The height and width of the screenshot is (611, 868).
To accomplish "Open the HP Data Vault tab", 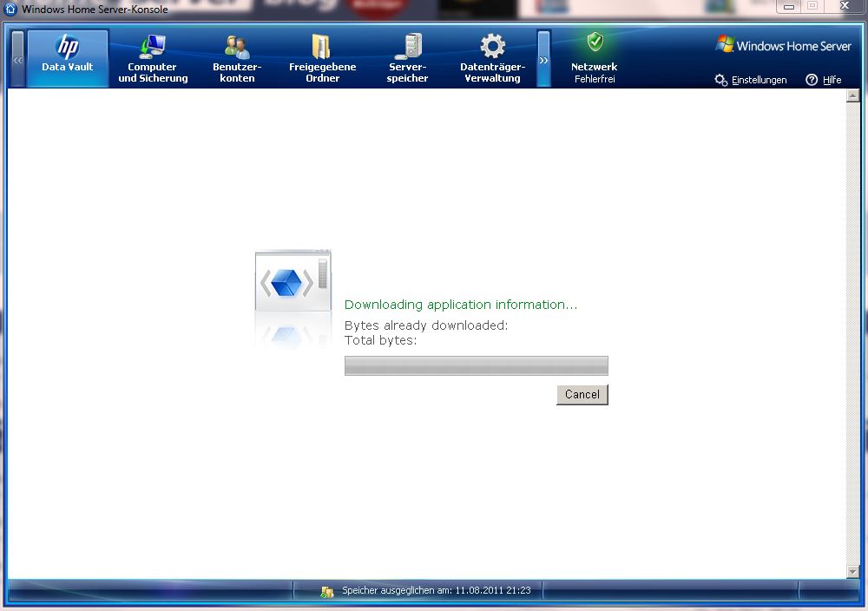I will pyautogui.click(x=68, y=58).
